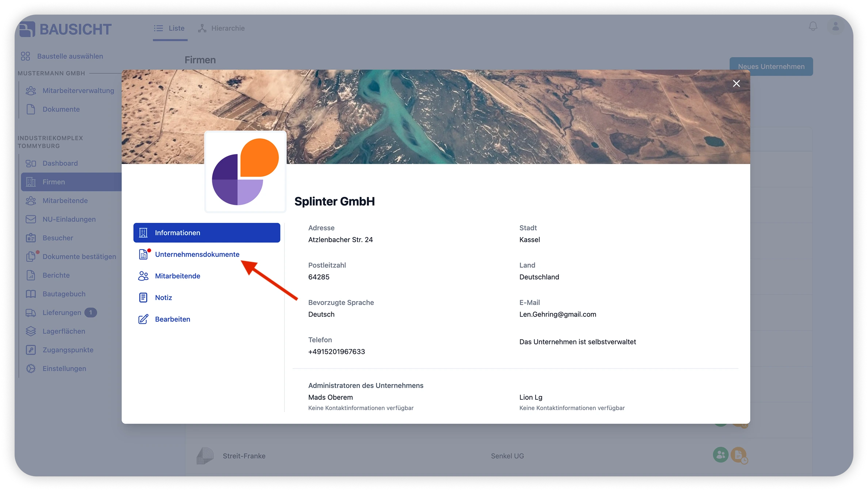
Task: Click the Baustelle auswählen grid icon
Action: pyautogui.click(x=26, y=56)
